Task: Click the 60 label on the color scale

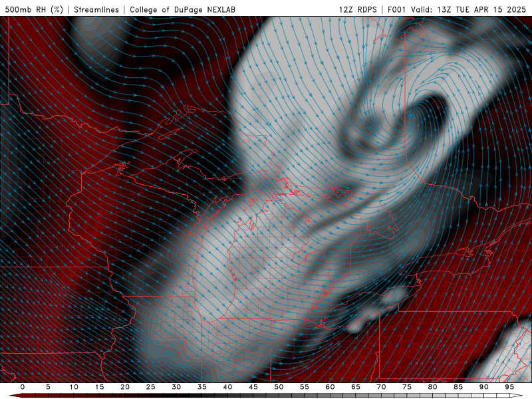Action: (x=330, y=387)
